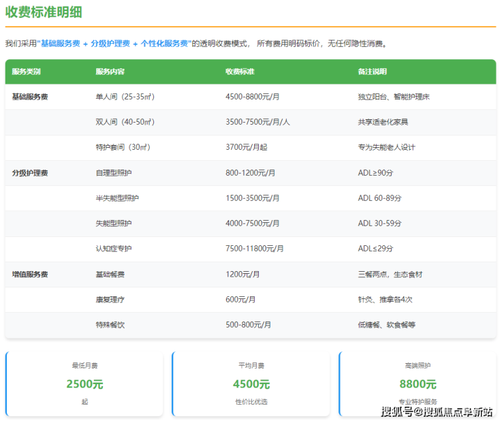Open the 平均月费 4500元 card
This screenshot has height=423, width=504.
point(251,383)
